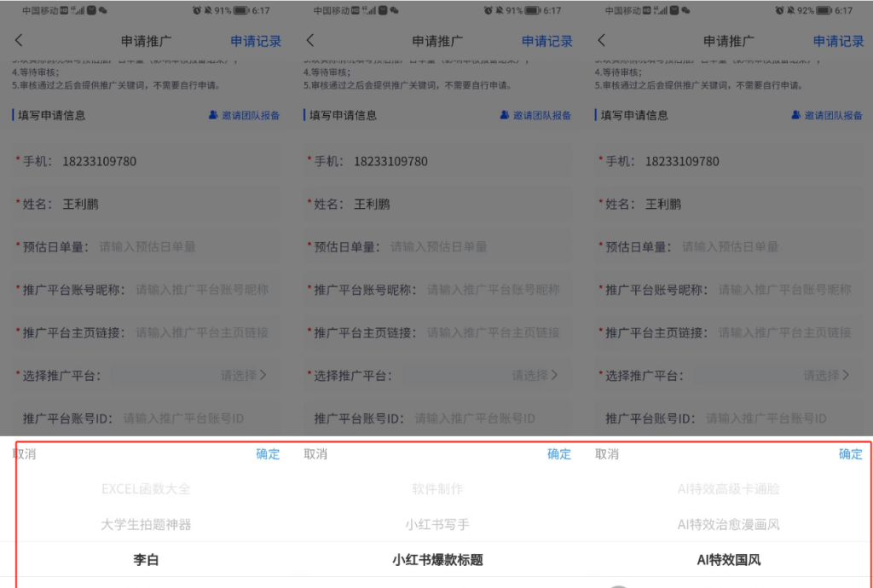Choose the AI特效治愈漫画风 option
Screen dimensions: 873x588
point(728,524)
